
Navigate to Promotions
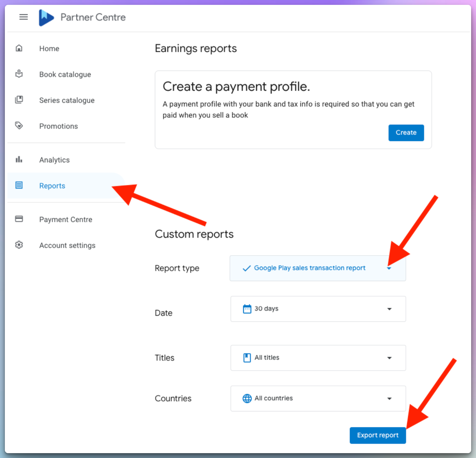pos(66,126)
